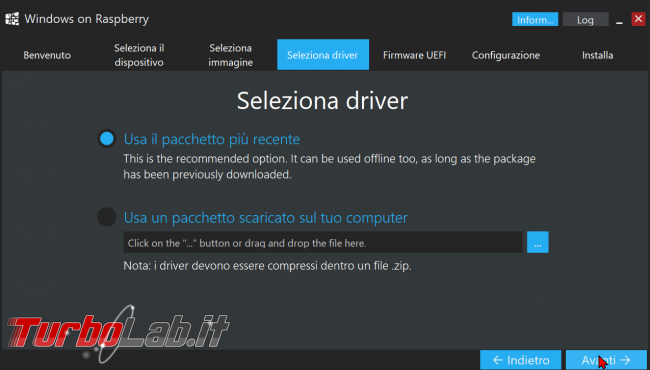Image resolution: width=650 pixels, height=370 pixels.
Task: Select the 'Usa il pacchetto più recente' radio button
Action: 107,139
